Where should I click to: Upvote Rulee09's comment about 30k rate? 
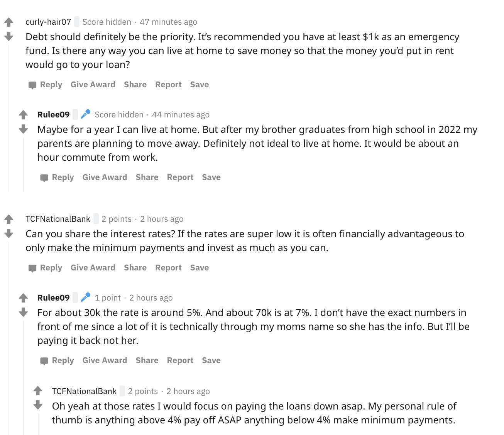(x=23, y=298)
